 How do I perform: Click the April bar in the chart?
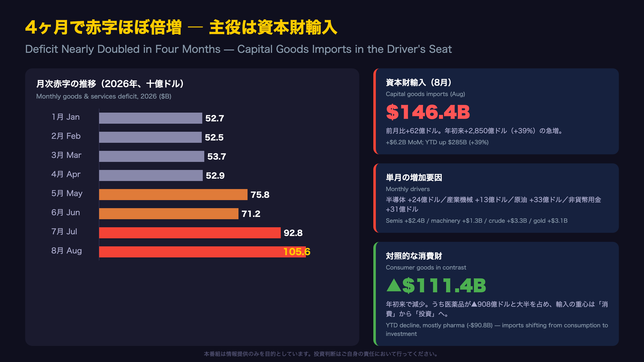151,175
